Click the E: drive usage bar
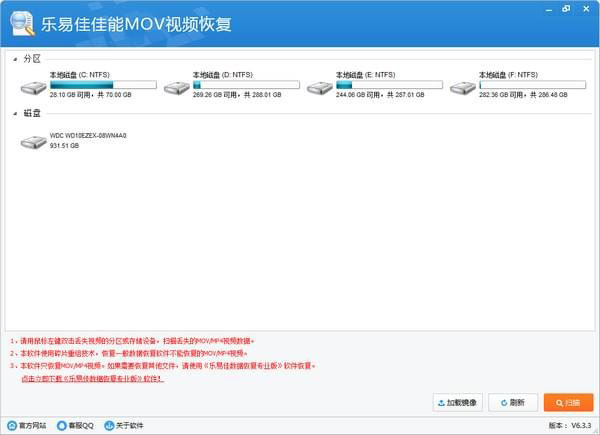Screen dimensions: 600x435 [x=389, y=85]
